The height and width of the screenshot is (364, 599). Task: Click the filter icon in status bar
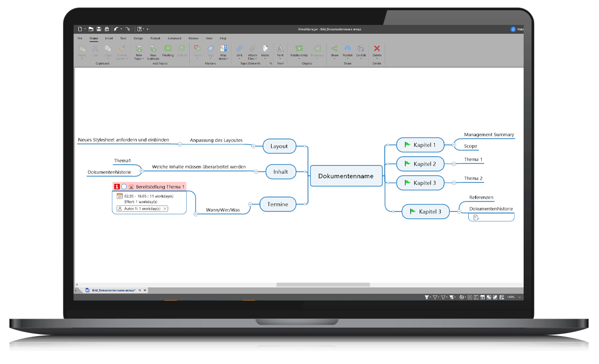[427, 297]
